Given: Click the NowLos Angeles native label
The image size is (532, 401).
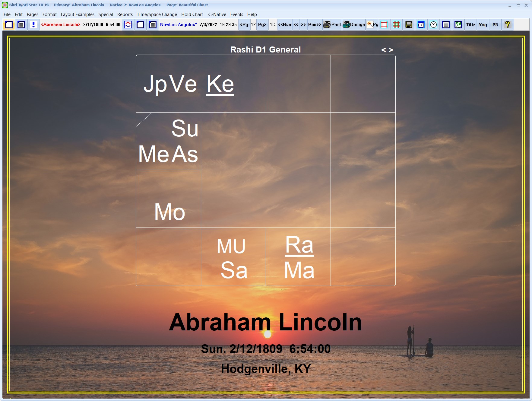Looking at the screenshot, I should point(178,24).
